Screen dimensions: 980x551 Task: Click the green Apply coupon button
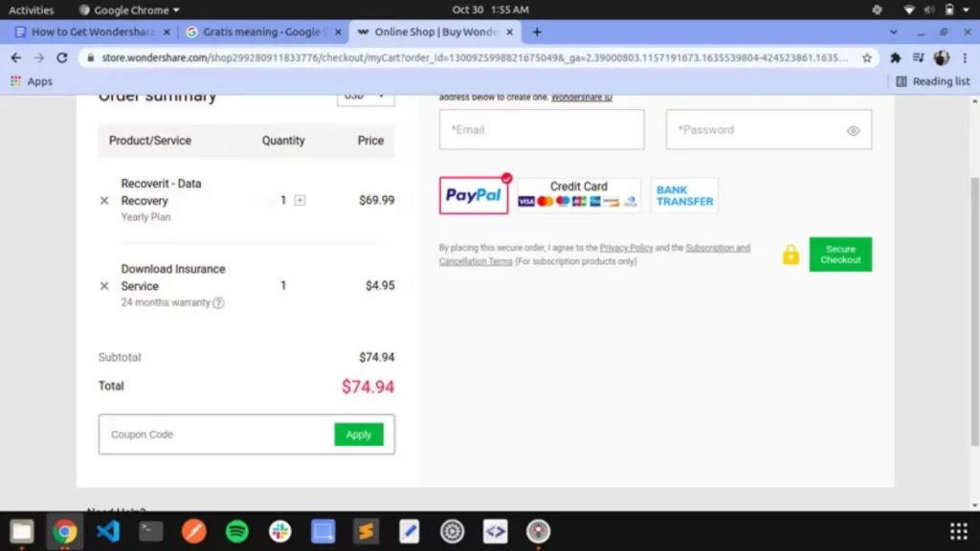click(359, 433)
